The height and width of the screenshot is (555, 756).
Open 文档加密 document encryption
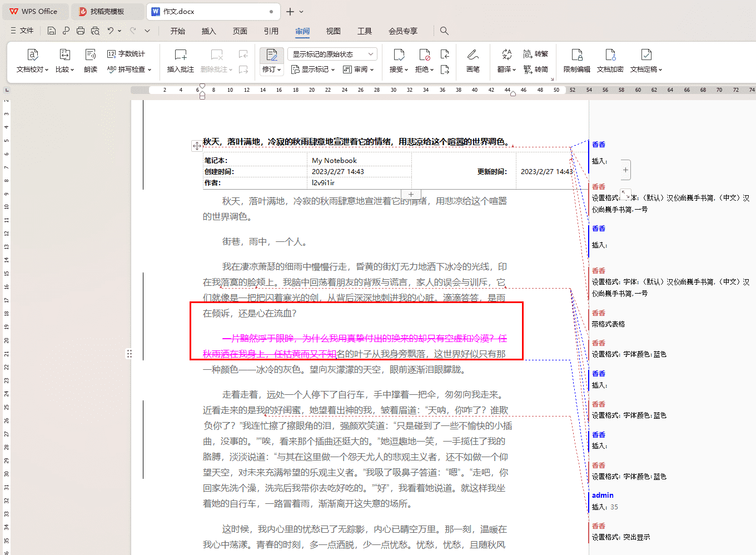[610, 61]
